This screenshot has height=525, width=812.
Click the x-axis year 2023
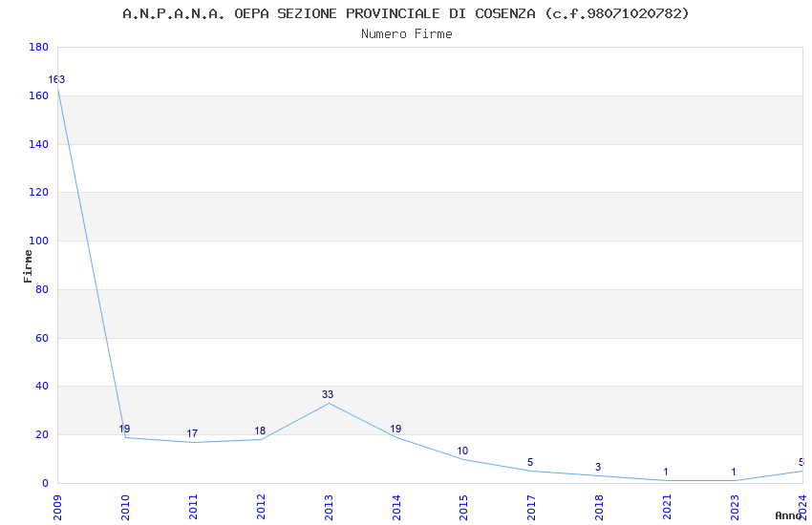[x=736, y=508]
